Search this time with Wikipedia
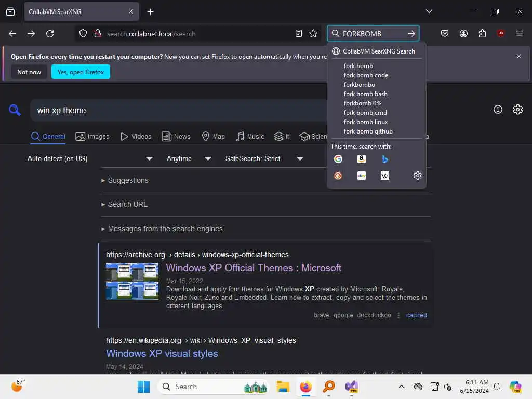 point(385,176)
